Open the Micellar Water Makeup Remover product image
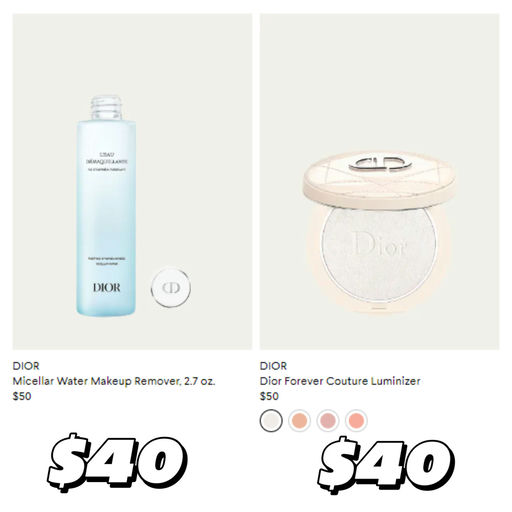 [x=132, y=182]
